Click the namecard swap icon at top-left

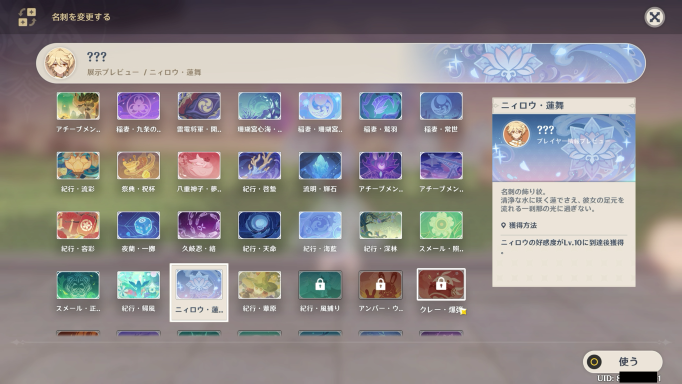click(x=27, y=17)
